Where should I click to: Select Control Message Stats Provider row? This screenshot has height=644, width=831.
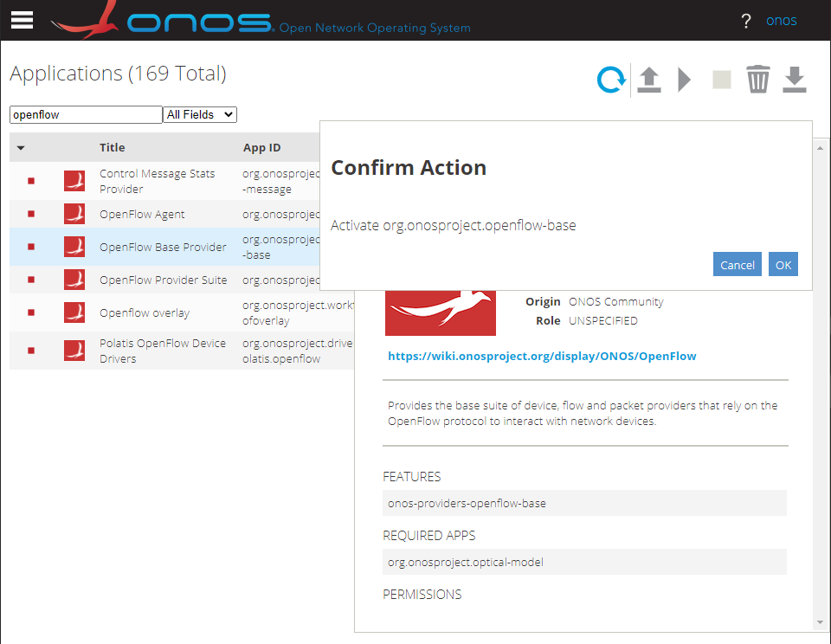pyautogui.click(x=164, y=181)
